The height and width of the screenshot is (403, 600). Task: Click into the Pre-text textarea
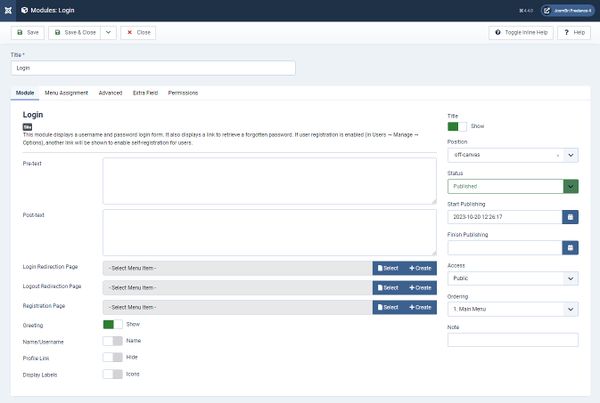[269, 181]
